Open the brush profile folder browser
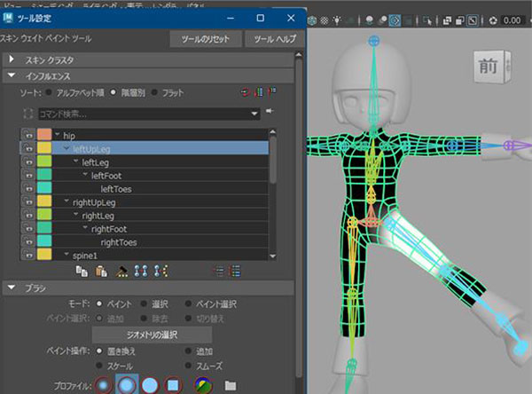 pos(231,385)
